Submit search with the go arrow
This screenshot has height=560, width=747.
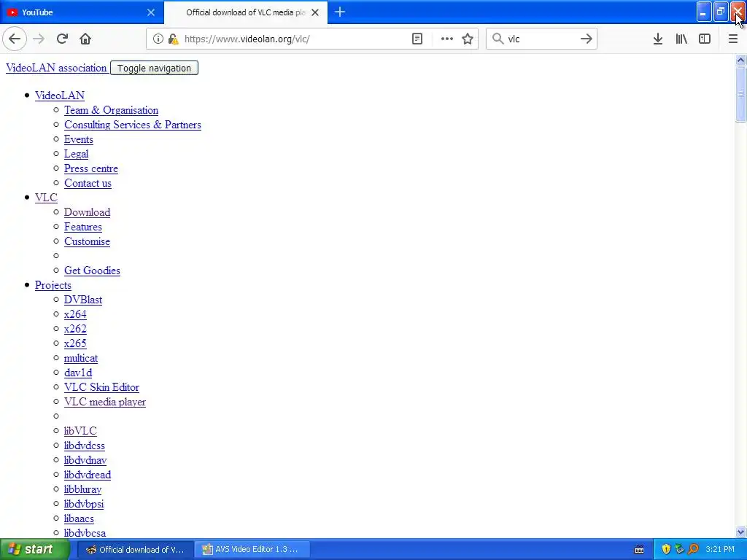click(587, 39)
